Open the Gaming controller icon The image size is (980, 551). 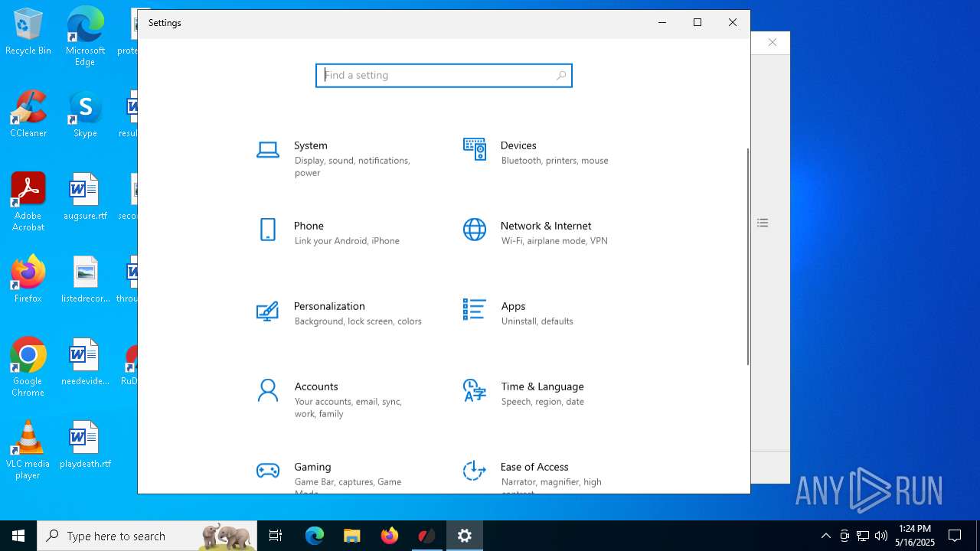tap(267, 471)
